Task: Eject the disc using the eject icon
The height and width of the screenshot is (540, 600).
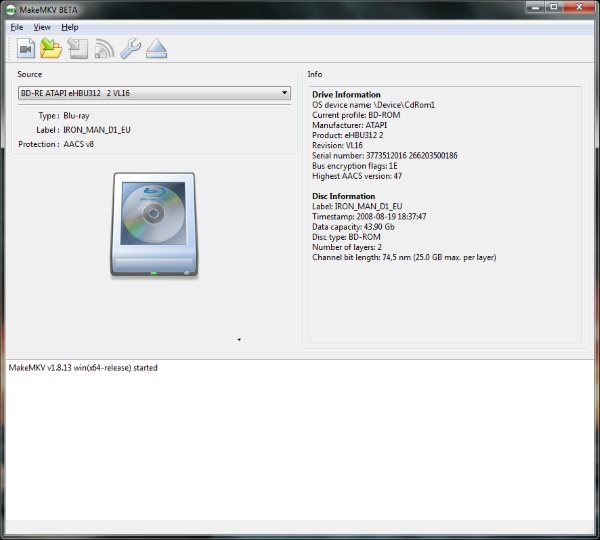Action: click(x=157, y=49)
